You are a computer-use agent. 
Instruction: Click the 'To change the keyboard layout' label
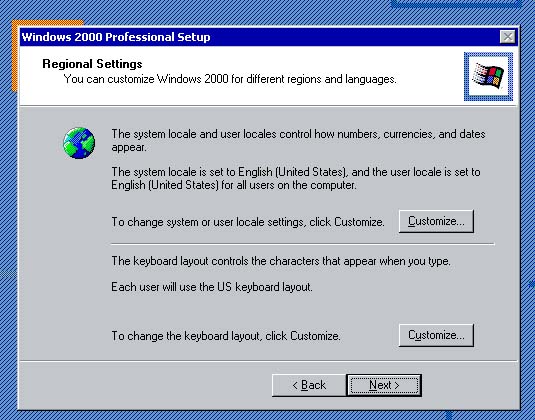point(226,336)
